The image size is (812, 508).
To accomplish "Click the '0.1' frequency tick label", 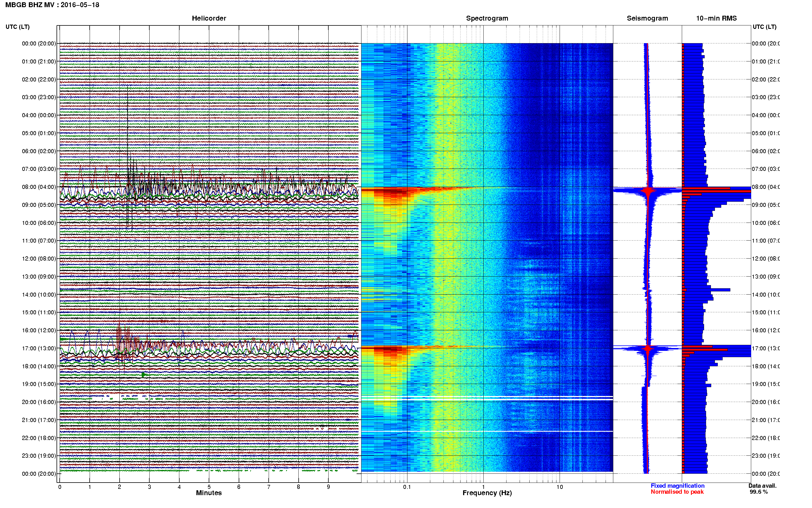I will pyautogui.click(x=407, y=487).
